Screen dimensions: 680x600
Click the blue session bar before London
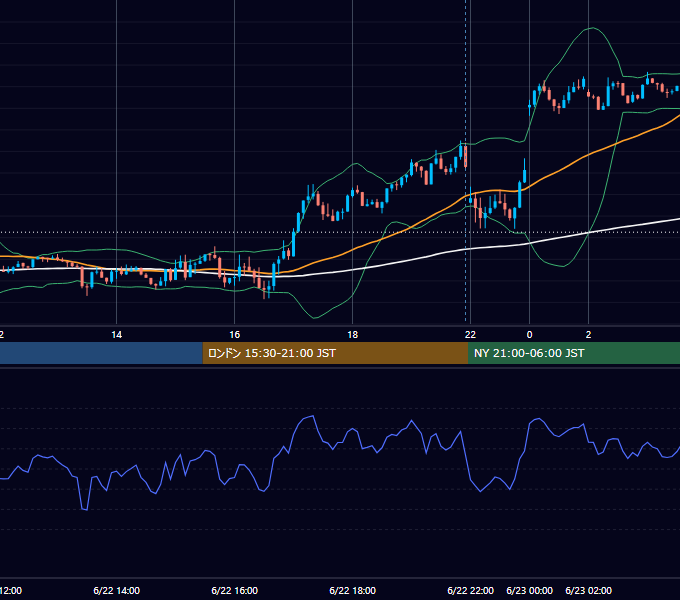coord(101,353)
